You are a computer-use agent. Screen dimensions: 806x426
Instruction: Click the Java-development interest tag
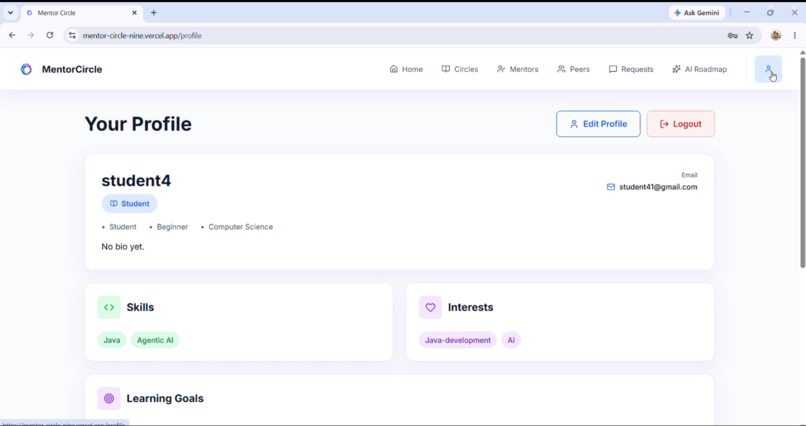pos(457,340)
